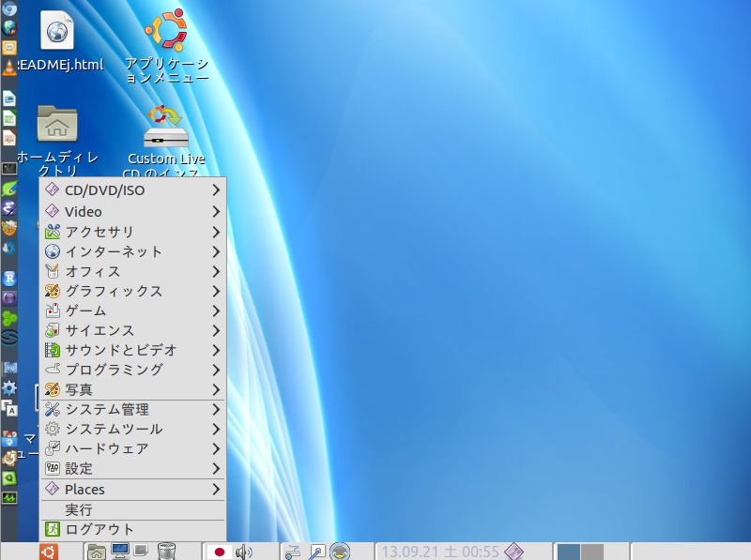Open the ゲーム menu category
This screenshot has height=560, width=751.
(132, 310)
